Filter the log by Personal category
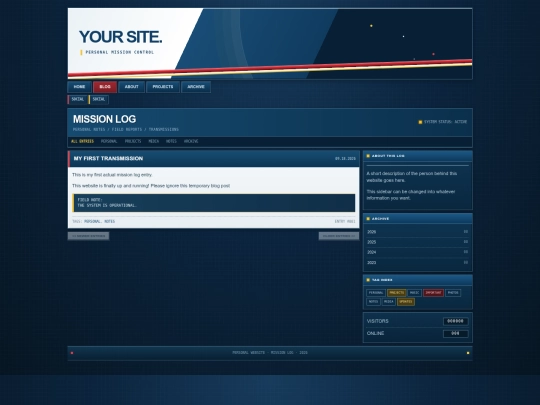Viewport: 540px width, 405px height. [109, 141]
